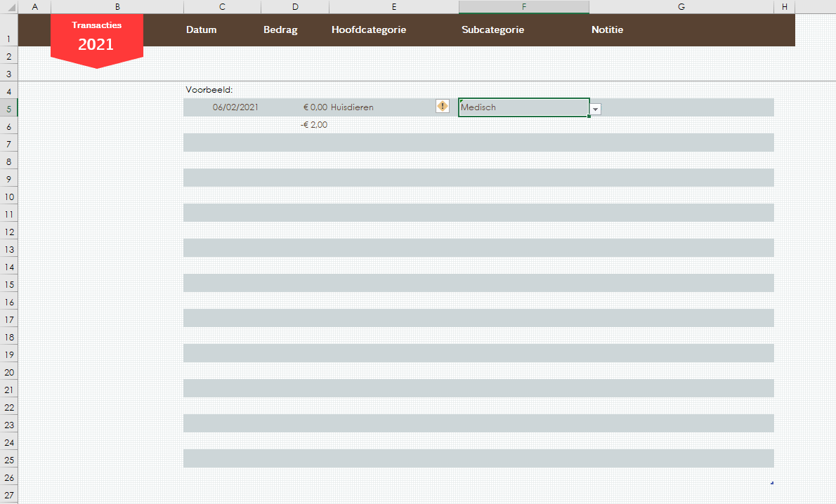
Task: Select row 9 header
Action: (9, 178)
